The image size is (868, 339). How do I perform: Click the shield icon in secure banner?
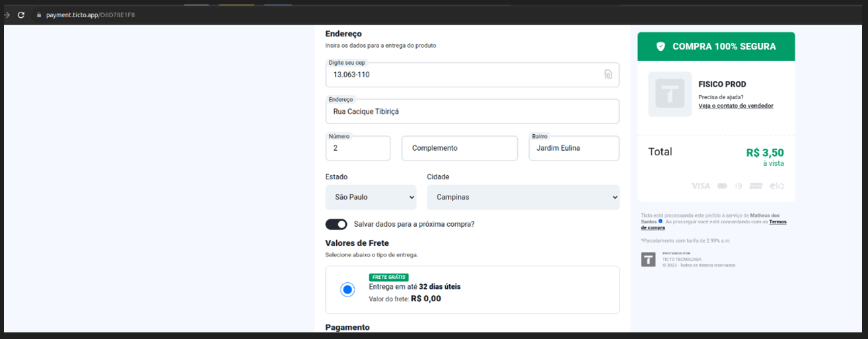(x=661, y=46)
